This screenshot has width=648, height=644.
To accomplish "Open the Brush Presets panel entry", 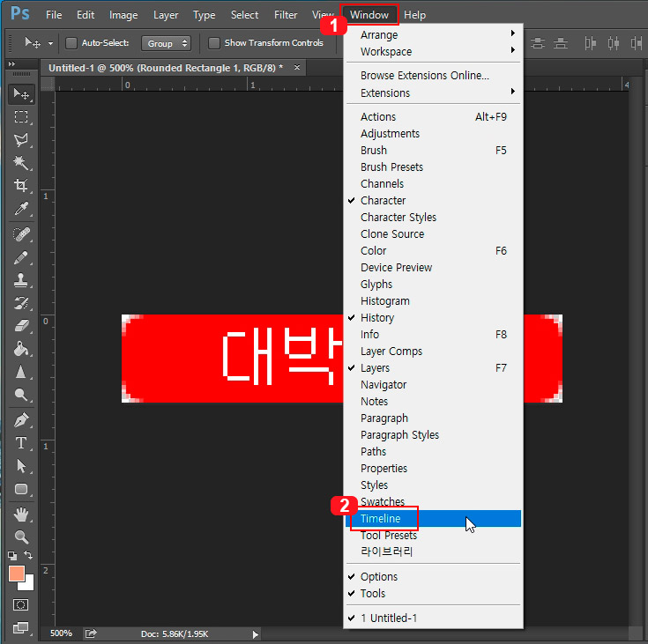I will click(433, 167).
